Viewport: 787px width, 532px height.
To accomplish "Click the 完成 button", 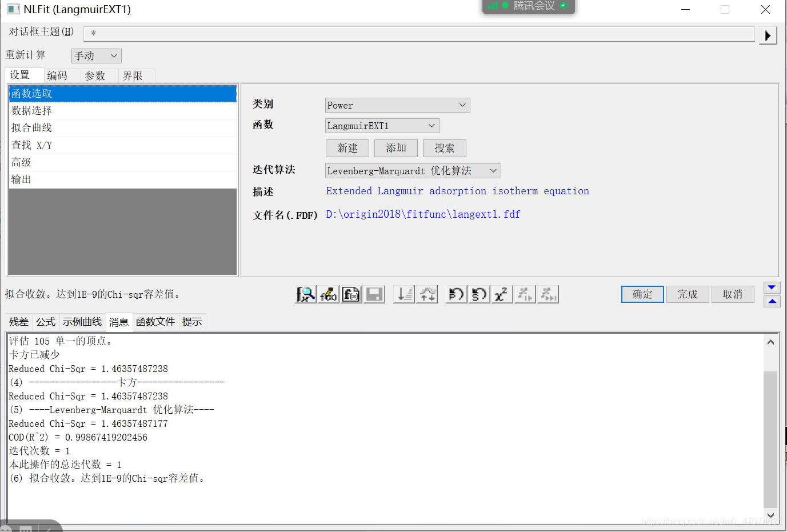I will tap(688, 294).
